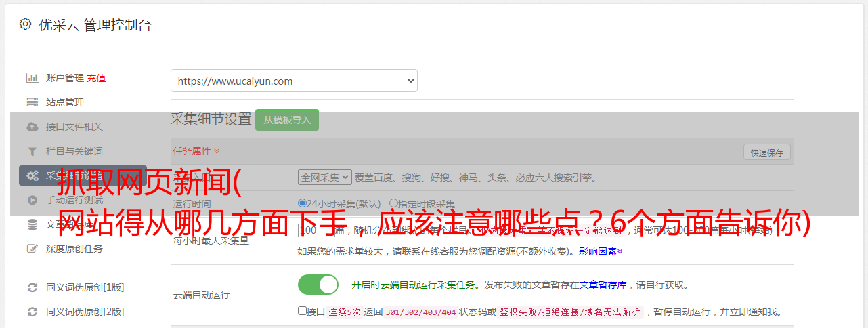868x328 pixels.
Task: Open 栏目与关键词 menu item
Action: click(74, 151)
